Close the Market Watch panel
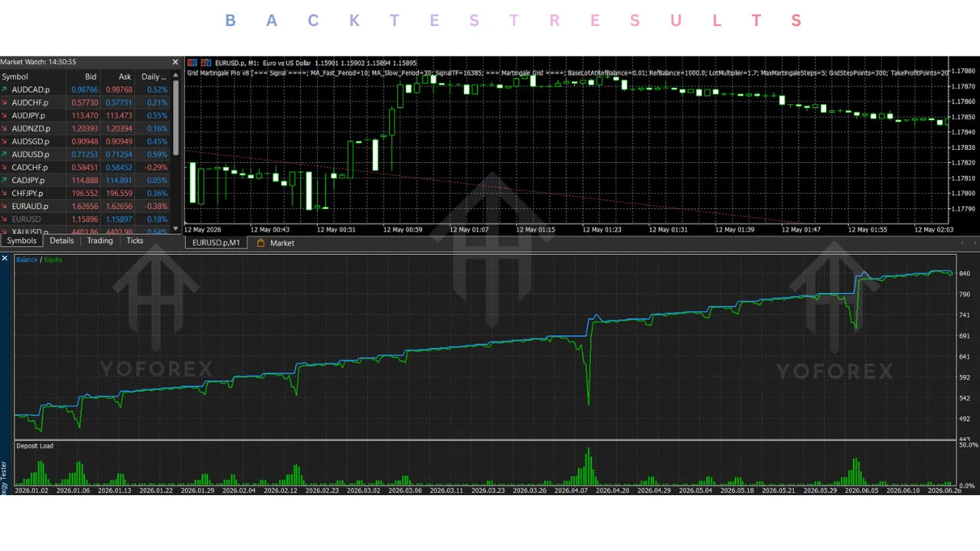 tap(175, 62)
